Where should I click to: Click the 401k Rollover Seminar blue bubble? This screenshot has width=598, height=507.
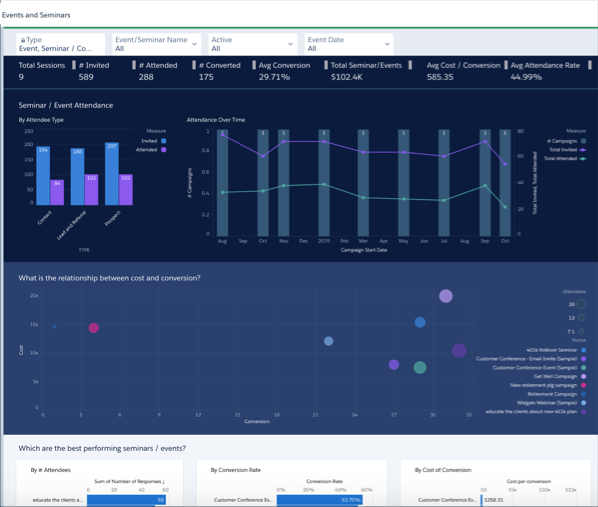pos(420,322)
